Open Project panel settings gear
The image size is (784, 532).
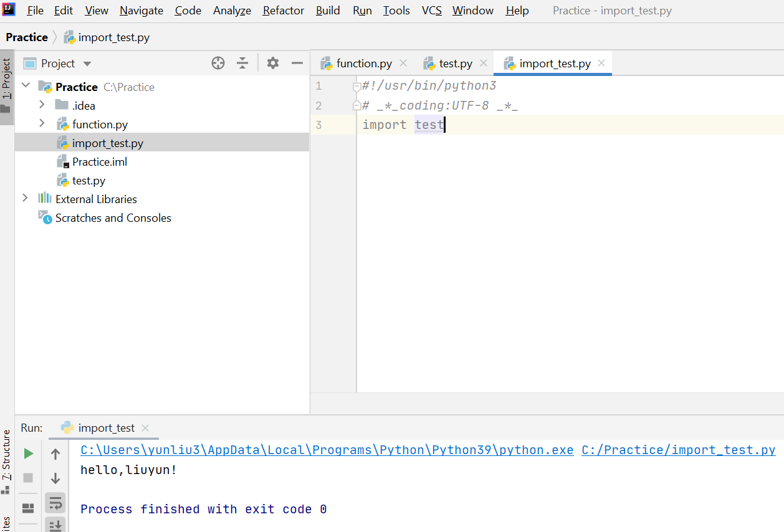(272, 63)
